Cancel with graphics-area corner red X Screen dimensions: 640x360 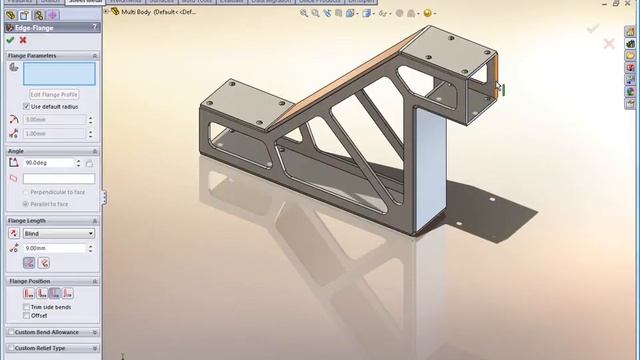(609, 43)
